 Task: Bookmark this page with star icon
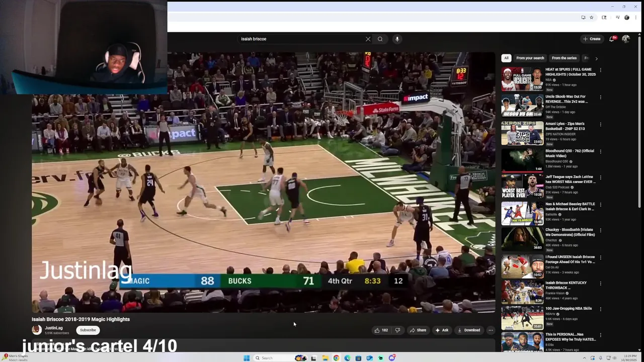pyautogui.click(x=592, y=17)
